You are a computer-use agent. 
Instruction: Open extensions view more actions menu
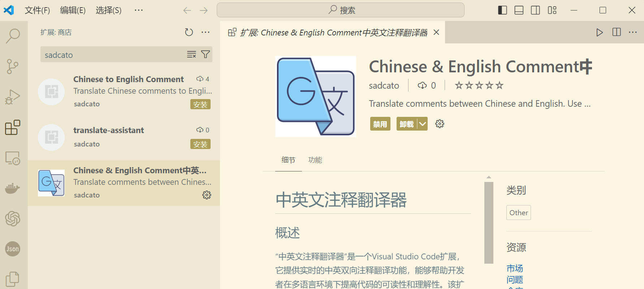tap(206, 32)
